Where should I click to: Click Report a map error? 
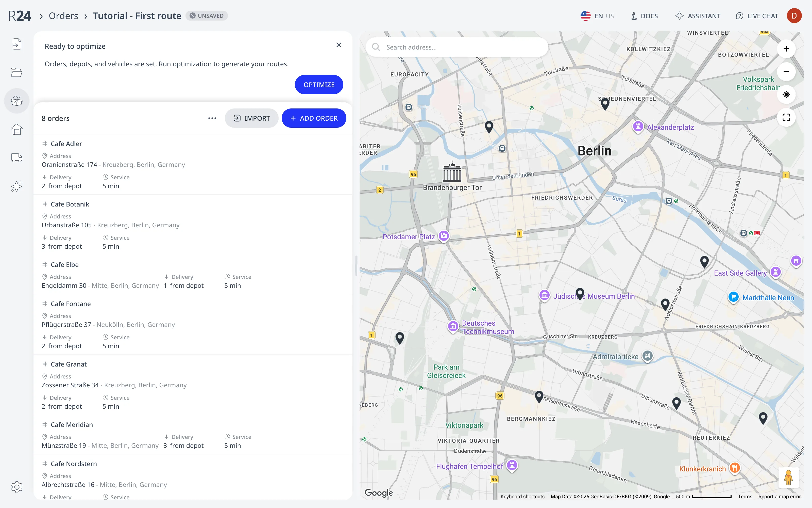(x=779, y=497)
